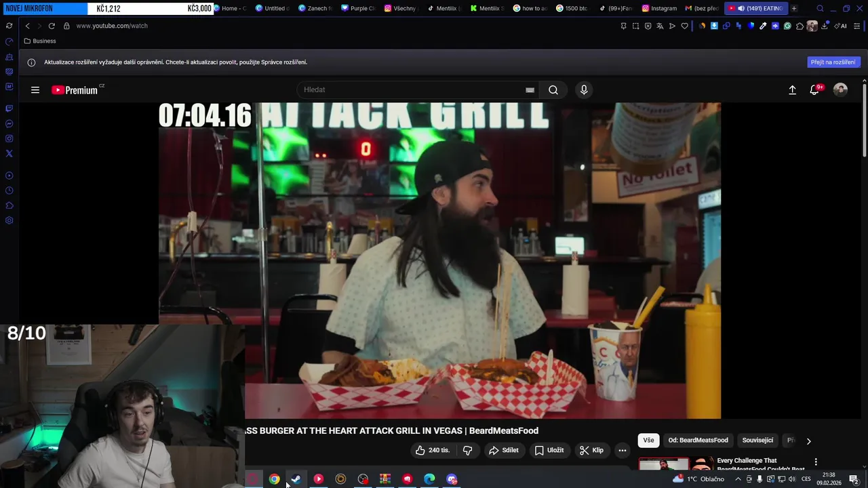Open the browser downloads icon
This screenshot has height=488, width=868.
coord(825,26)
